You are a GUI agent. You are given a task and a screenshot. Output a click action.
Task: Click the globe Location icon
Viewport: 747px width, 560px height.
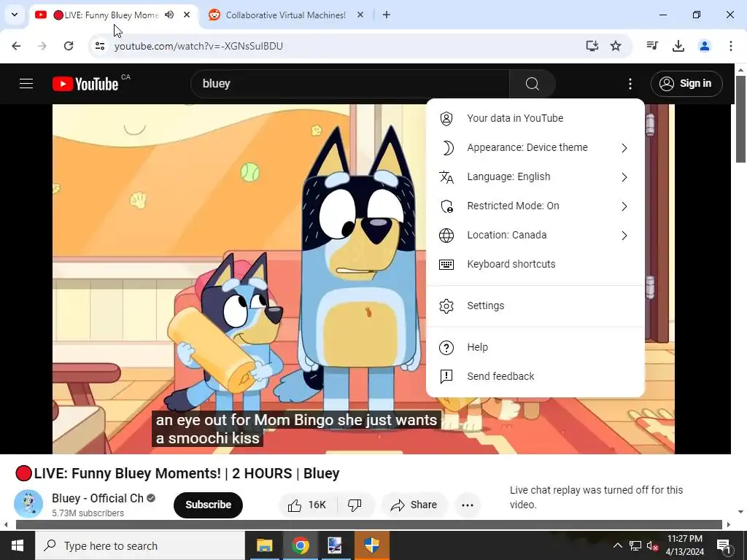[x=446, y=236]
